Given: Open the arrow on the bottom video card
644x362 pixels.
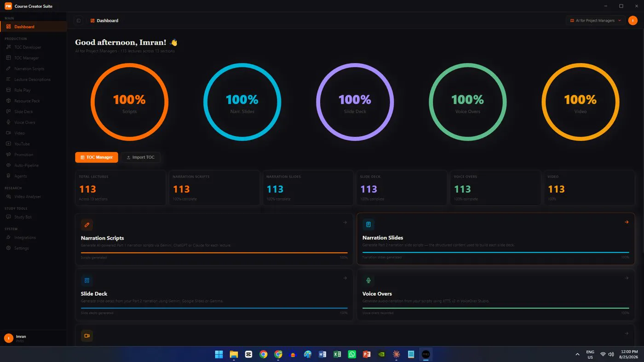Looking at the screenshot, I should 627,333.
